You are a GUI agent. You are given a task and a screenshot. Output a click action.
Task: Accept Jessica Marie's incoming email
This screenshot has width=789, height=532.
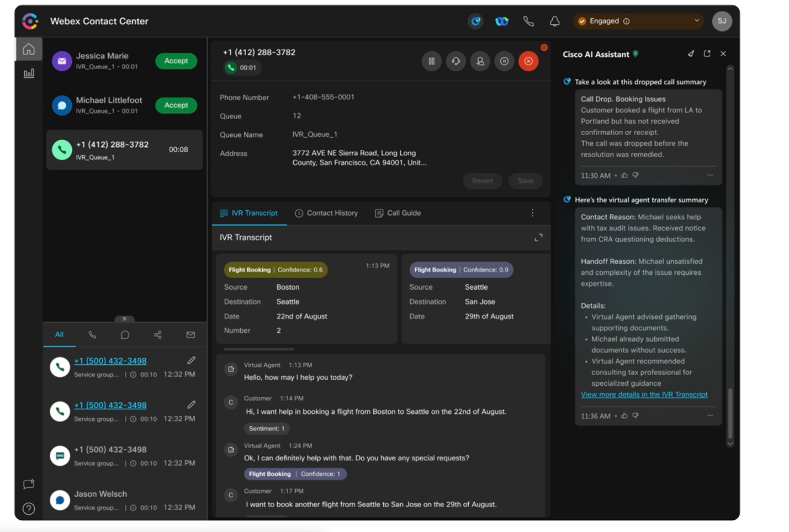tap(176, 61)
